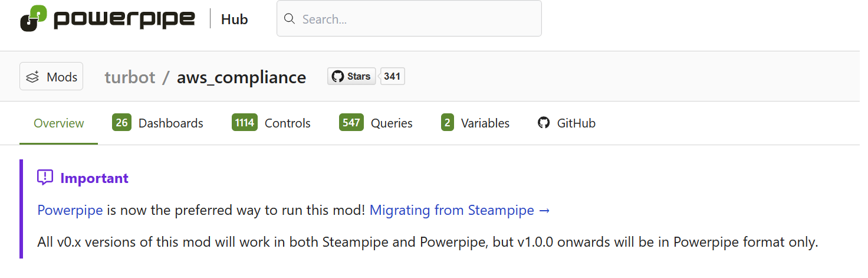This screenshot has height=278, width=868.
Task: Open the Dashboards tab
Action: click(x=170, y=123)
